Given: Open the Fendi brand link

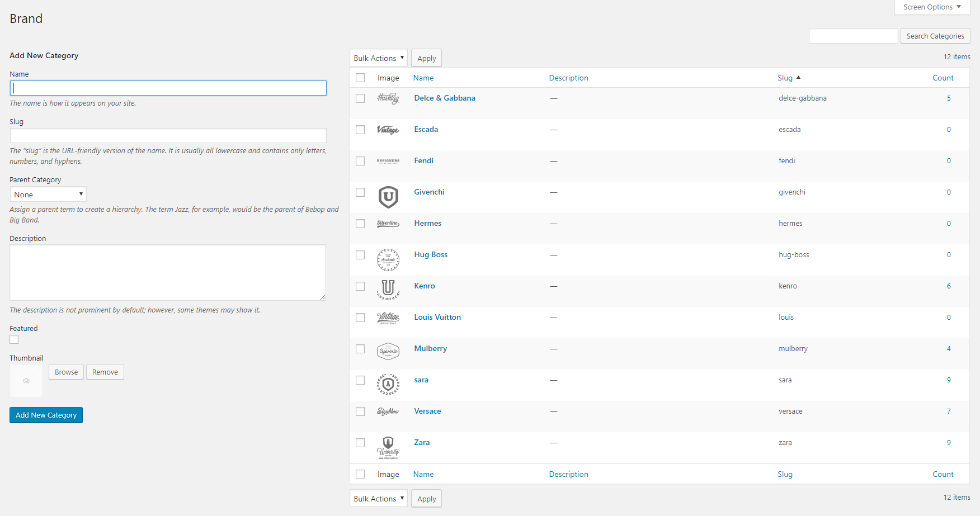Looking at the screenshot, I should click(423, 160).
